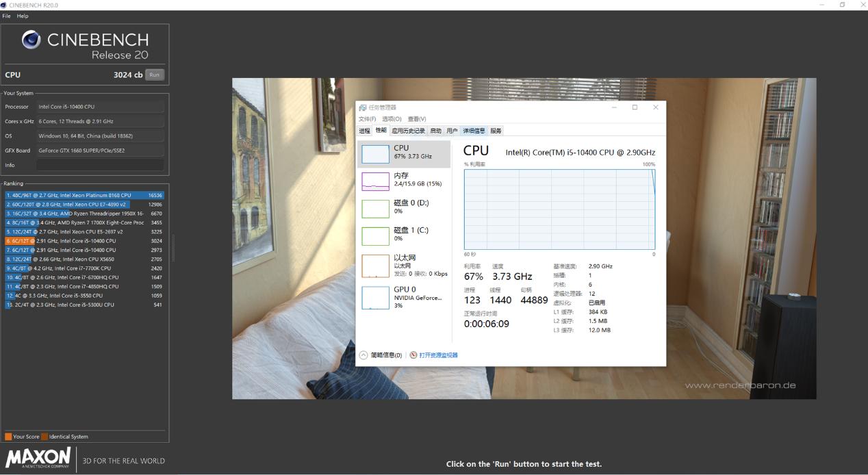Switch to the 服务 tab in Task Manager
This screenshot has height=475, width=868.
496,131
